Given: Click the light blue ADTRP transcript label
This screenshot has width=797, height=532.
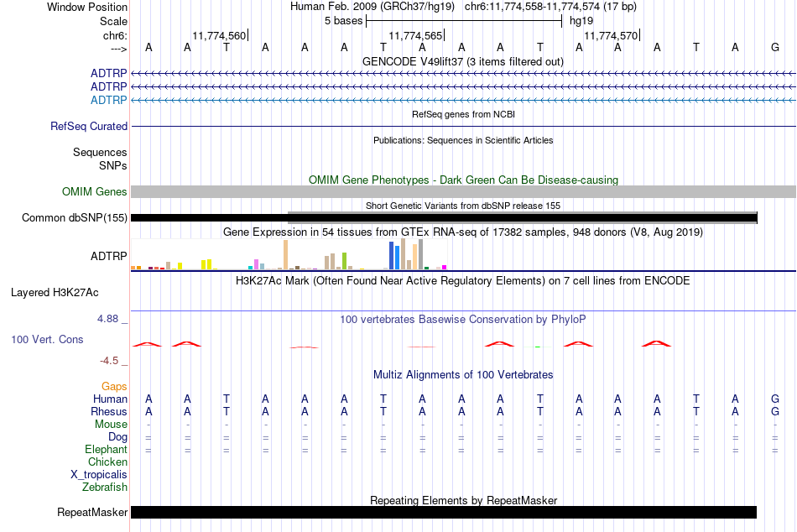Looking at the screenshot, I should [x=109, y=100].
